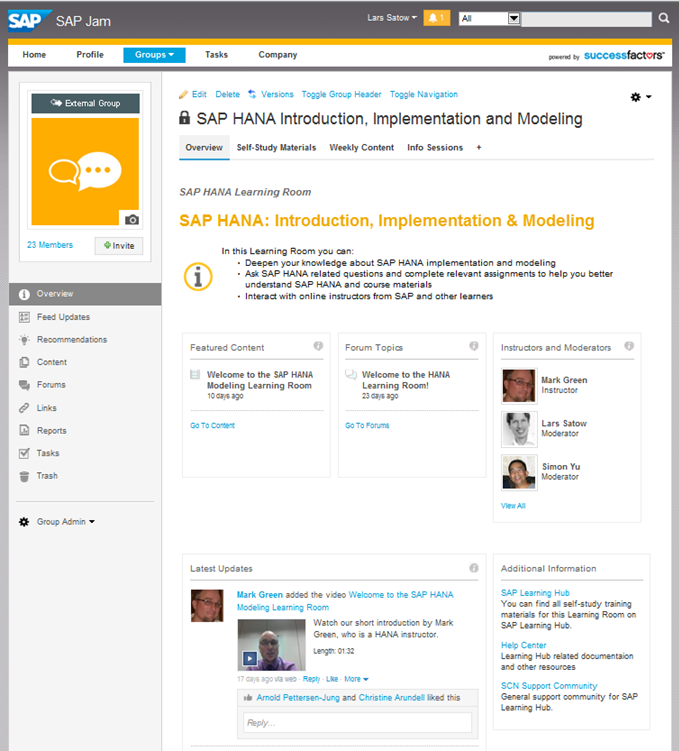Expand the Group Admin menu
Image resolution: width=679 pixels, height=751 pixels.
(x=65, y=522)
